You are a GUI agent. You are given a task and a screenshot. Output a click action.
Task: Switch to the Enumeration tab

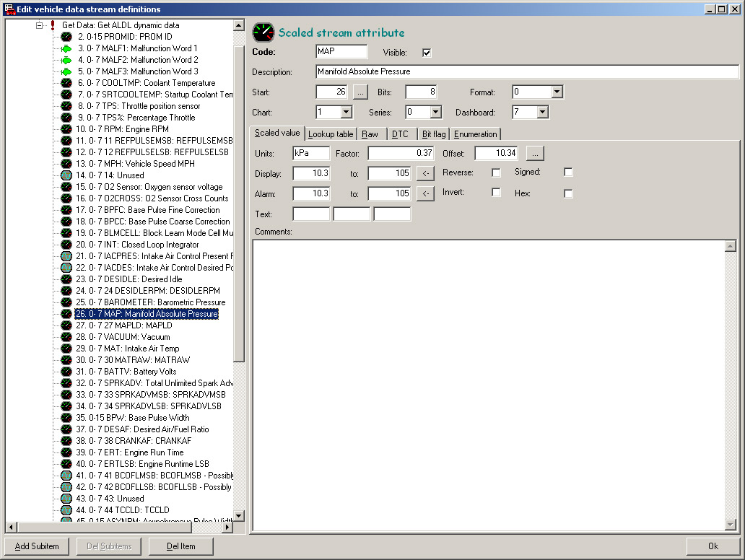click(475, 134)
